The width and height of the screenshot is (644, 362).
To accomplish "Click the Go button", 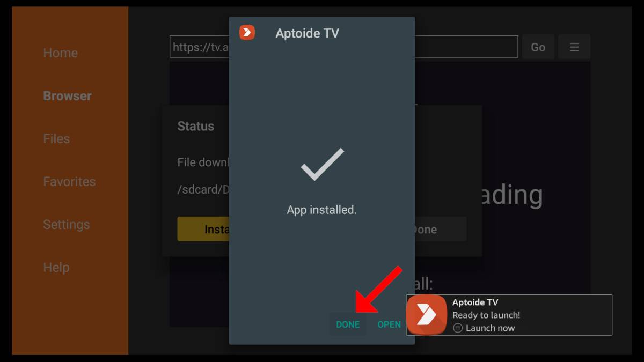I will [538, 47].
